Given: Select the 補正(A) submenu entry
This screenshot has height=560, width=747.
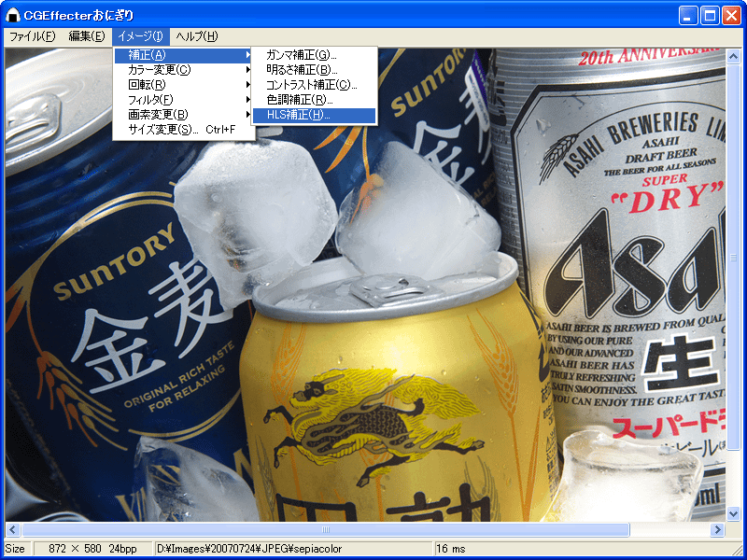Looking at the screenshot, I should pos(184,55).
